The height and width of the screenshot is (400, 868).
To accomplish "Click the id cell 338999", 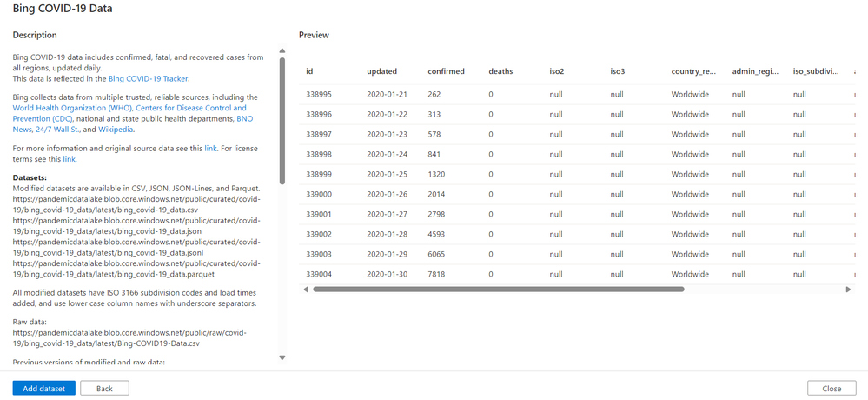I will [x=319, y=174].
